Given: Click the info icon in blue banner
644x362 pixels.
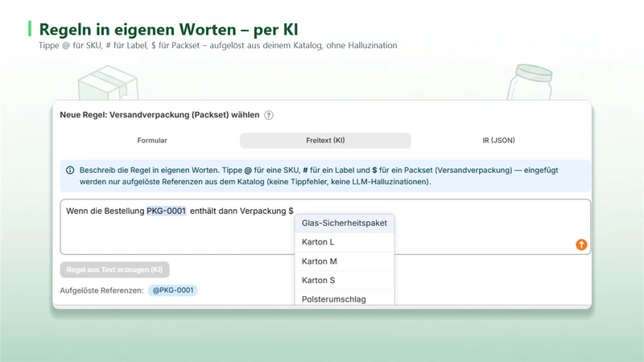Looking at the screenshot, I should coord(70,170).
